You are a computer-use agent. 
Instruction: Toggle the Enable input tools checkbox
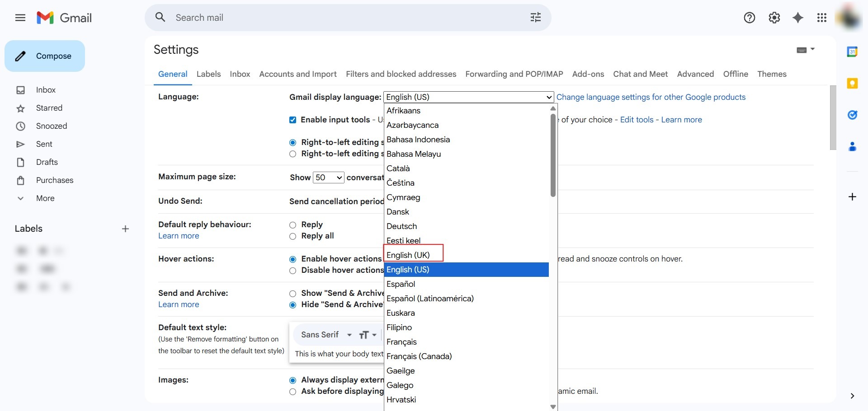coord(292,120)
